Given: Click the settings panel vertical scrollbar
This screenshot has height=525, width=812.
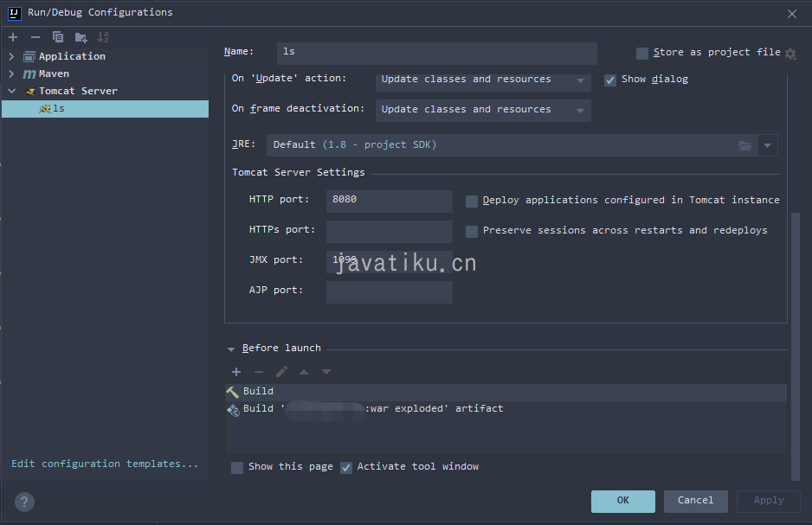Looking at the screenshot, I should click(x=795, y=345).
